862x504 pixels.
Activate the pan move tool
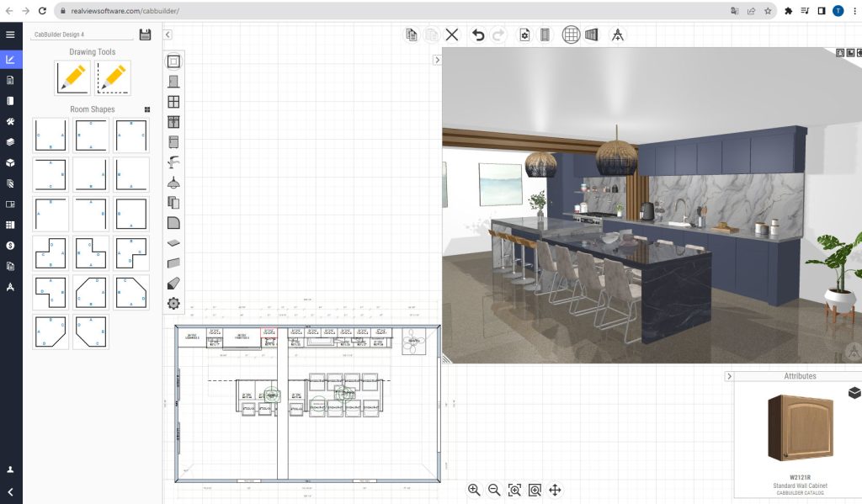pos(555,490)
